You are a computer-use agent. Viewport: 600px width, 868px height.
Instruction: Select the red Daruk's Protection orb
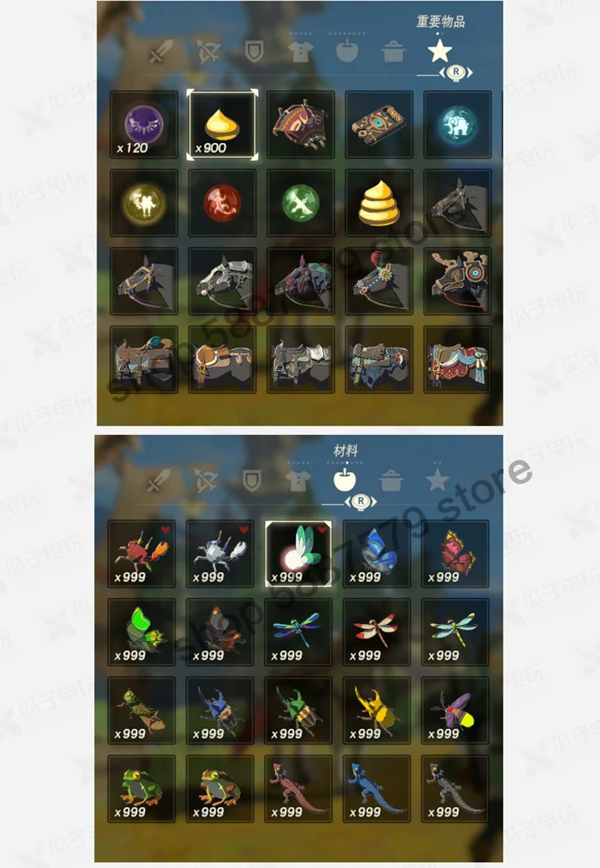[x=222, y=203]
